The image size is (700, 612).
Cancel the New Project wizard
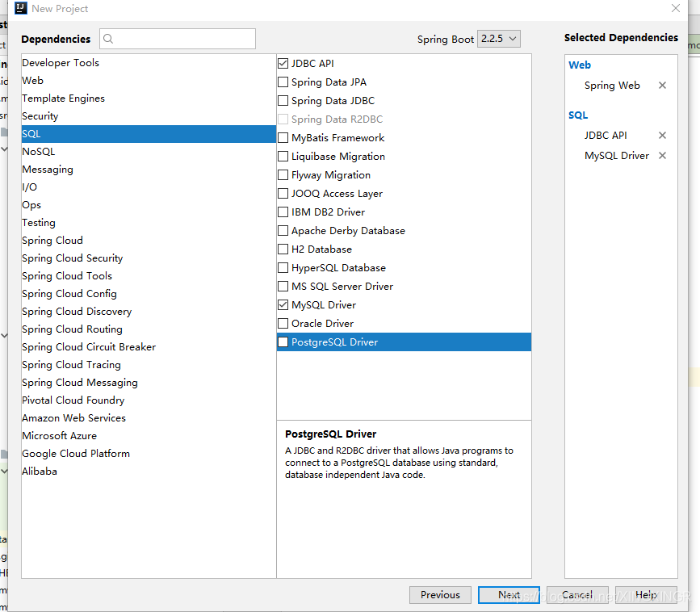[x=577, y=595]
